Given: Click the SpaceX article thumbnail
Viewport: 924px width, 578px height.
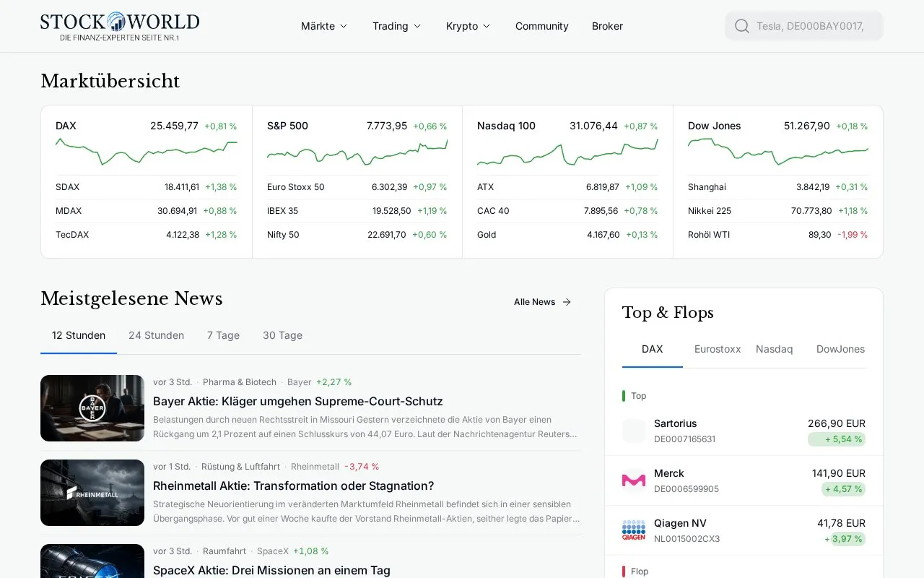Looking at the screenshot, I should click(92, 561).
